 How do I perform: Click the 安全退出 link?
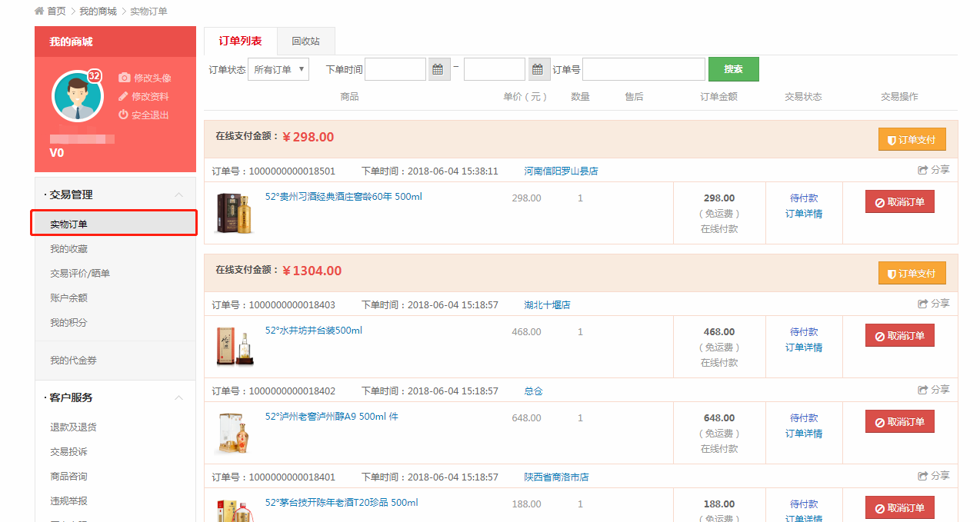150,115
